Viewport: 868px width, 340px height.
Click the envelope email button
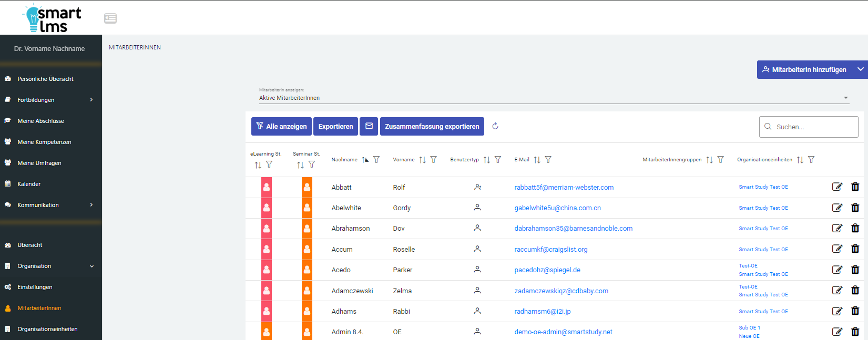coord(369,126)
